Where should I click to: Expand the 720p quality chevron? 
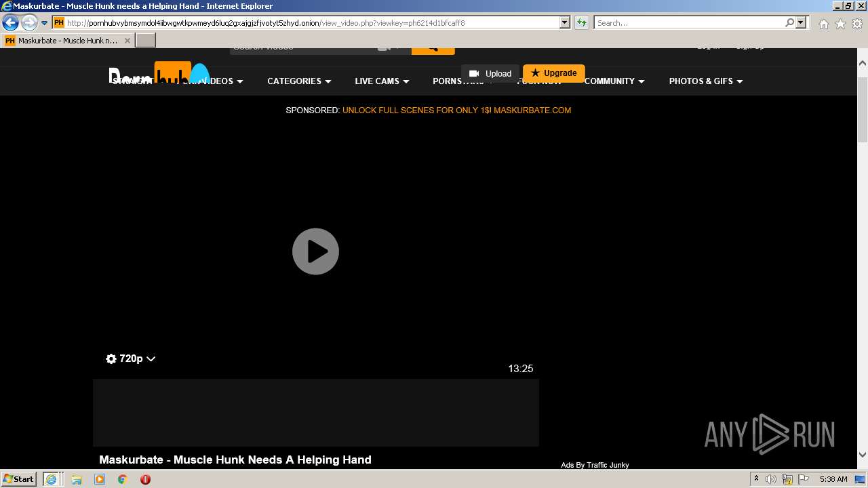151,359
